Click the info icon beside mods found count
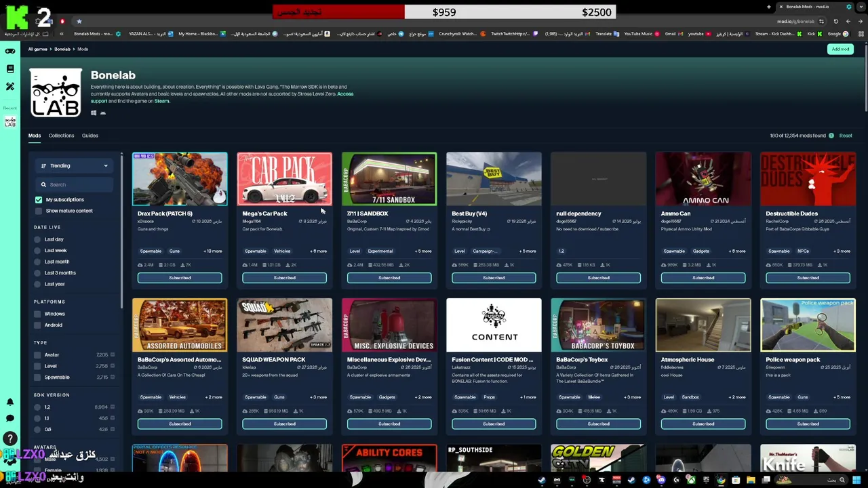868x488 pixels. (831, 136)
